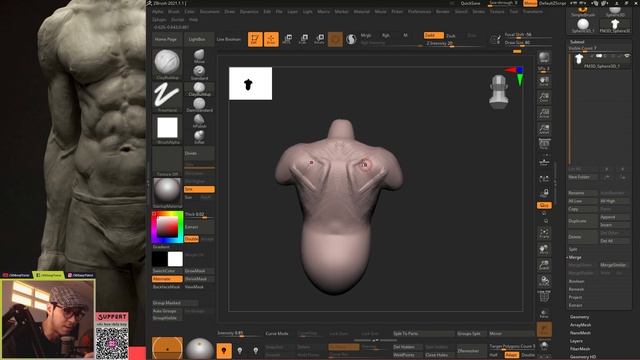Select the Move transform icon
640x360 pixels.
coord(287,39)
